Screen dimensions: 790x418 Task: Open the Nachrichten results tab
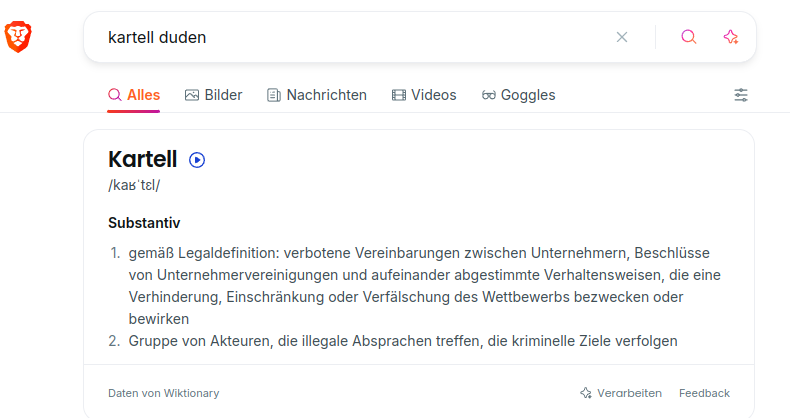coord(316,95)
